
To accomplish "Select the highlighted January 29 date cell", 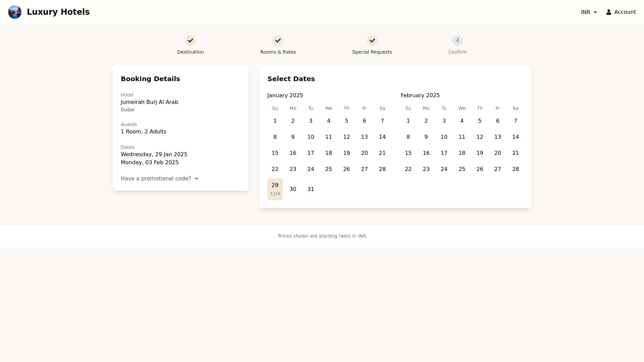I will (275, 189).
